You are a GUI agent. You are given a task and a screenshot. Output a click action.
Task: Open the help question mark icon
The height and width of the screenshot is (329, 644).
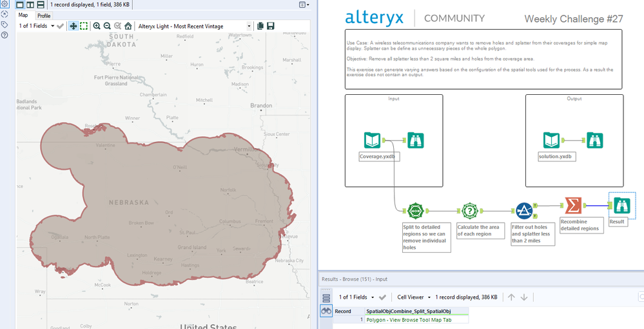click(5, 35)
